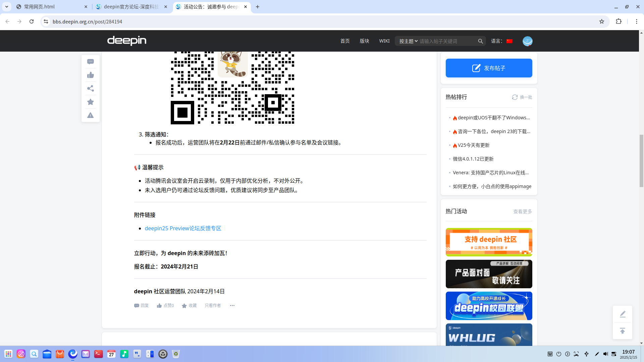Click the pencil edit floating button

click(623, 314)
